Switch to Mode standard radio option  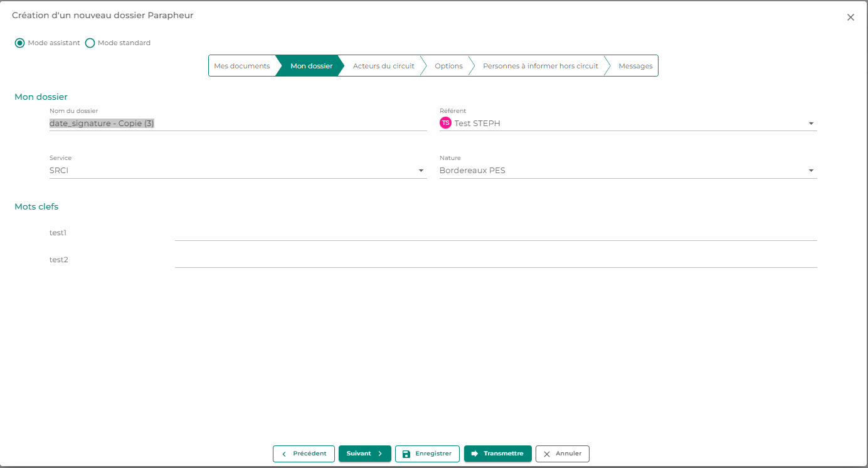click(x=90, y=43)
